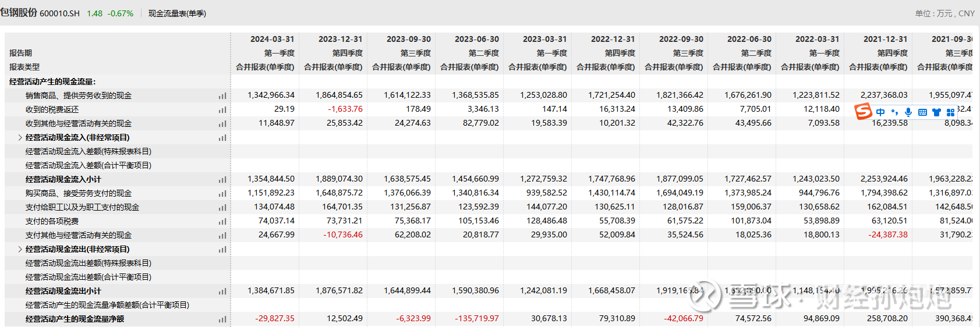Select the 2023-06-30 column header
The height and width of the screenshot is (327, 980).
click(476, 39)
